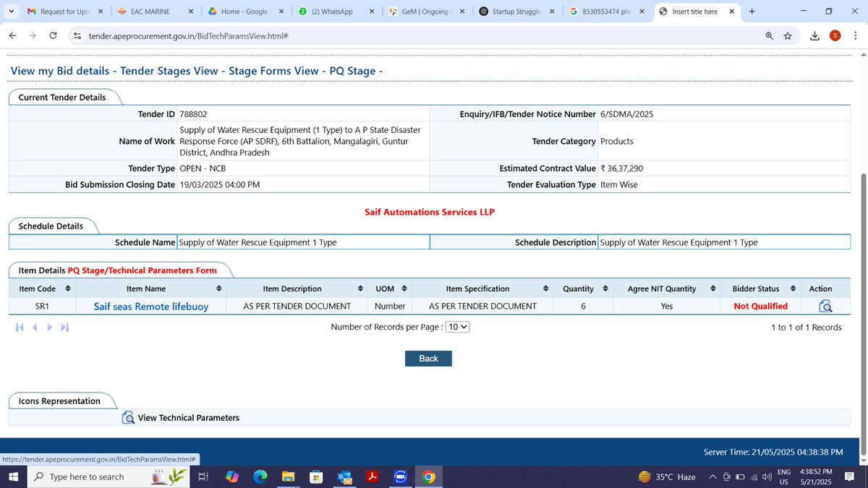
Task: Go forward in browser history
Action: click(x=33, y=35)
